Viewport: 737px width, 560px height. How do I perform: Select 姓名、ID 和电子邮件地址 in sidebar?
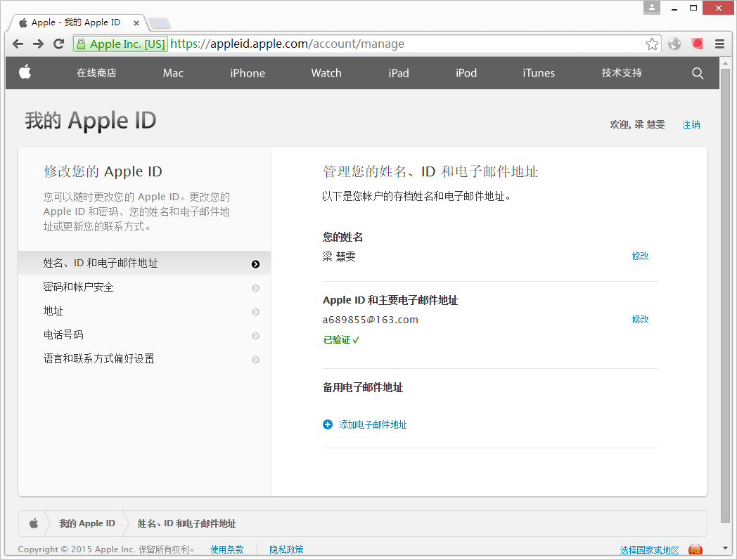pos(145,263)
